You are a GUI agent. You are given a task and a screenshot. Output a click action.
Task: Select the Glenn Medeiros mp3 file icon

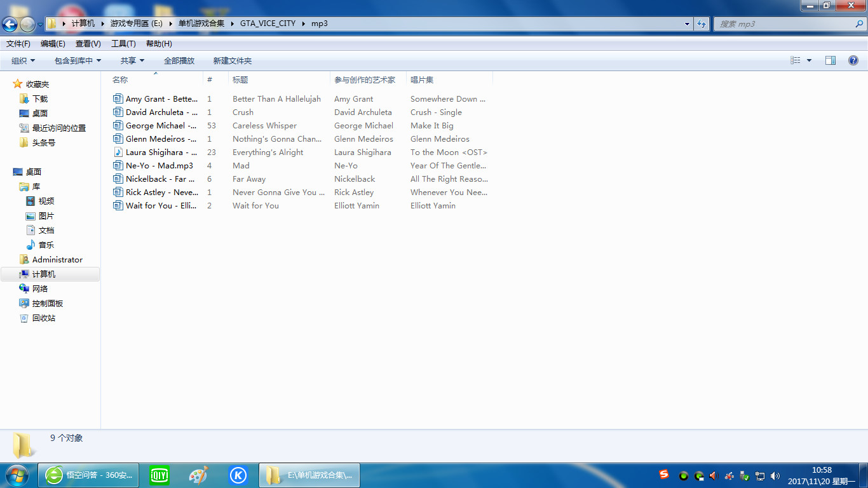click(x=118, y=139)
